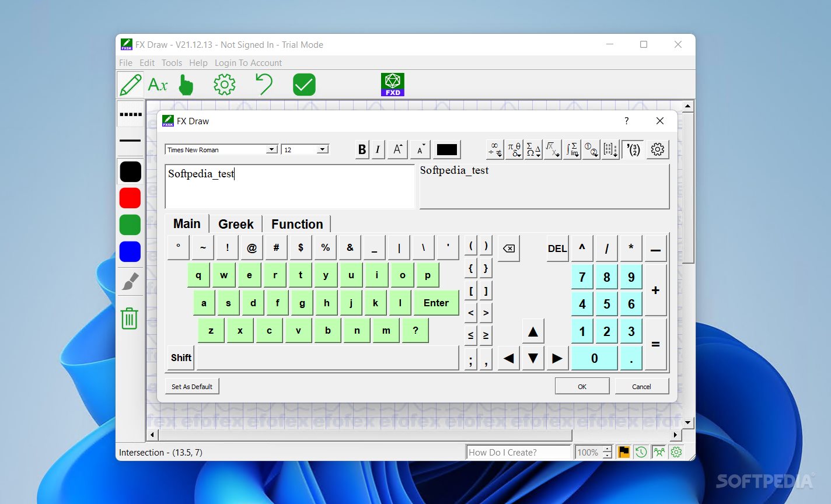This screenshot has width=831, height=504.
Task: Switch to the Function keyboard tab
Action: click(x=297, y=224)
